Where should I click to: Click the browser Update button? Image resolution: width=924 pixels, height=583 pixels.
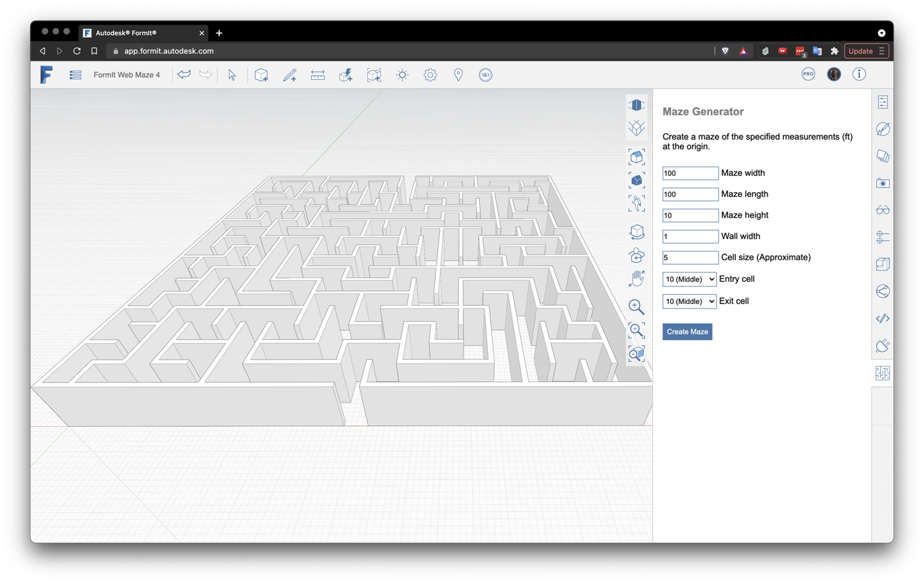(x=860, y=51)
